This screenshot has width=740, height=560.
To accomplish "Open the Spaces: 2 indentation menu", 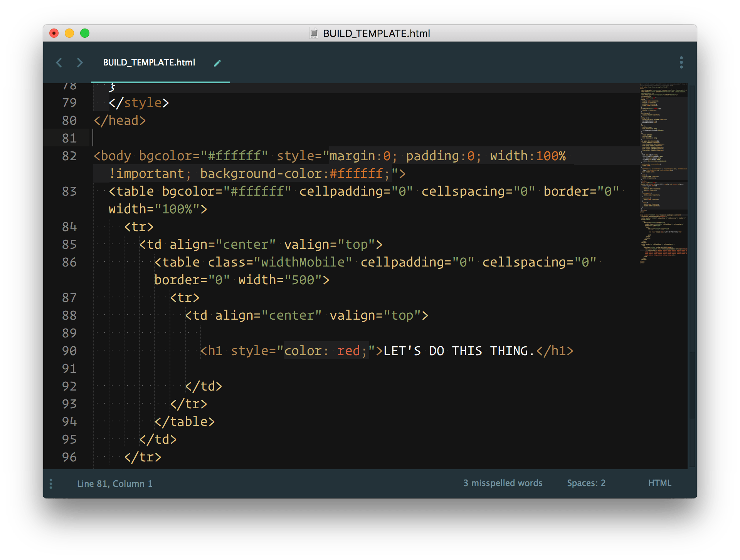I will (x=586, y=483).
